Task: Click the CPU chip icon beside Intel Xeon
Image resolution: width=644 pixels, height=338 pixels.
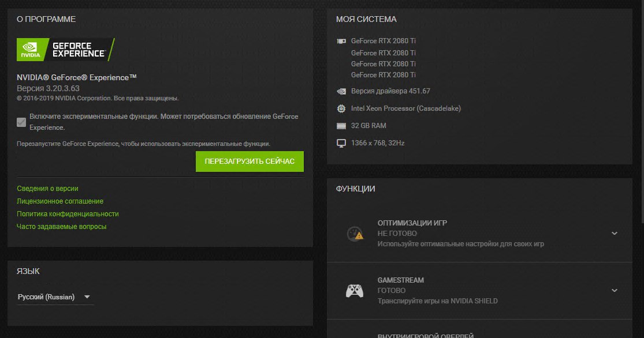Action: click(341, 108)
